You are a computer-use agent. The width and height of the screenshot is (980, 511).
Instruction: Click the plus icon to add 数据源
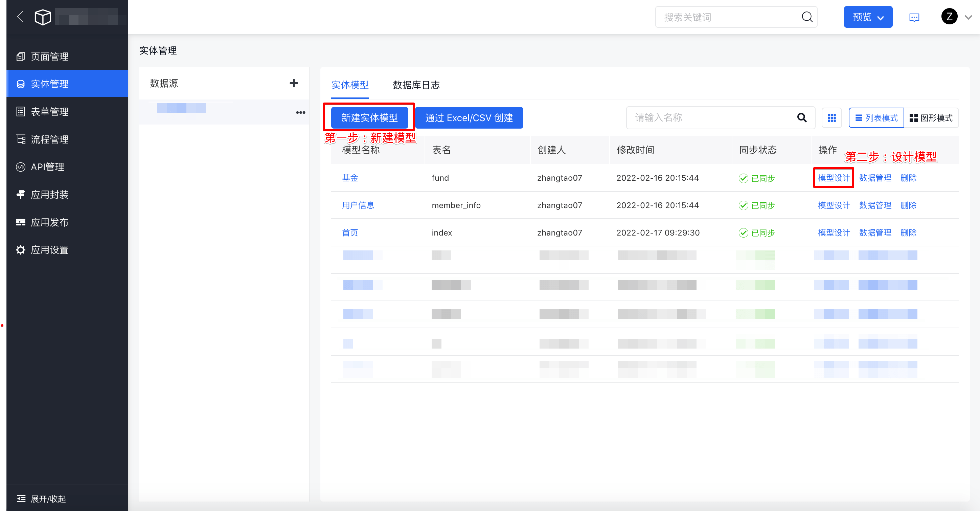tap(294, 83)
